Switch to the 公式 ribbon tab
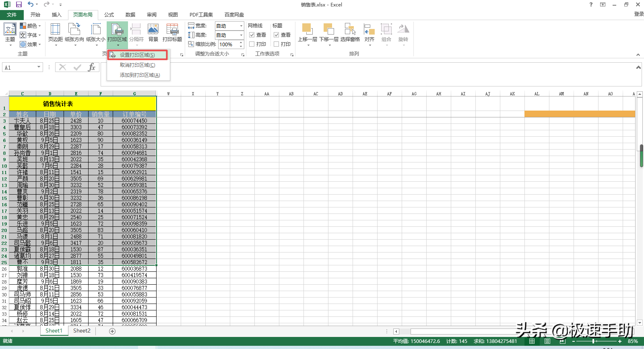The image size is (644, 349). (x=109, y=14)
